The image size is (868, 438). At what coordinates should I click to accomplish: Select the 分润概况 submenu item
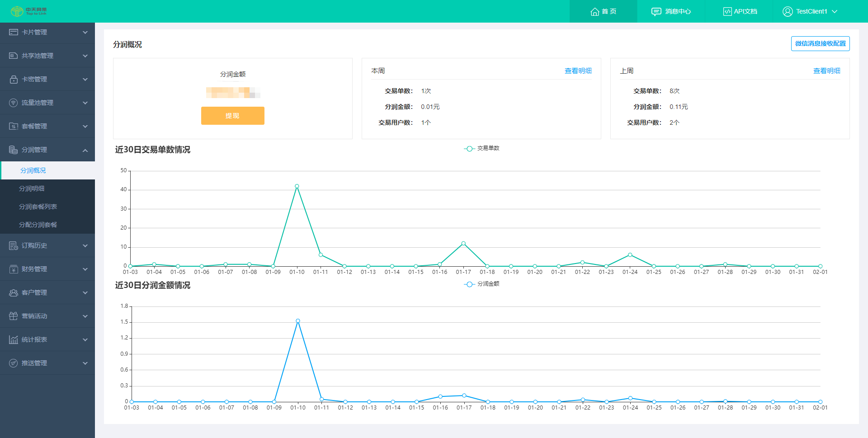(47, 170)
